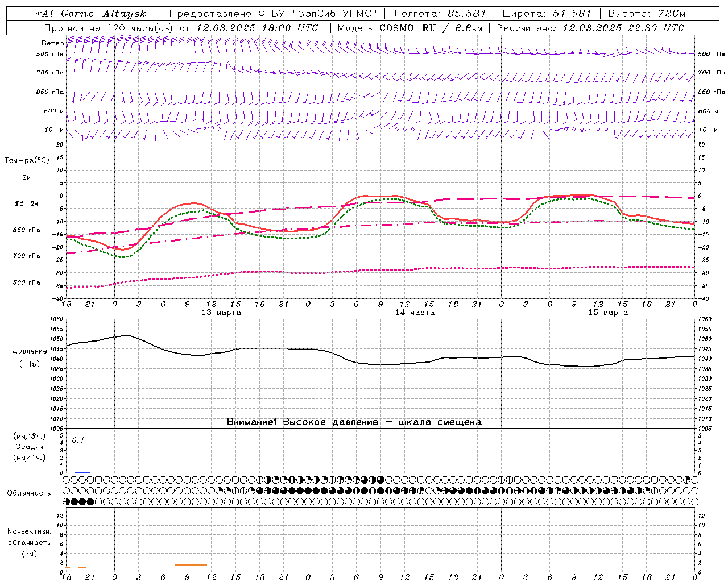Image resolution: width=728 pixels, height=582 pixels.
Task: Click the (км) unit label of convective cloudiness
Action: pos(29,554)
